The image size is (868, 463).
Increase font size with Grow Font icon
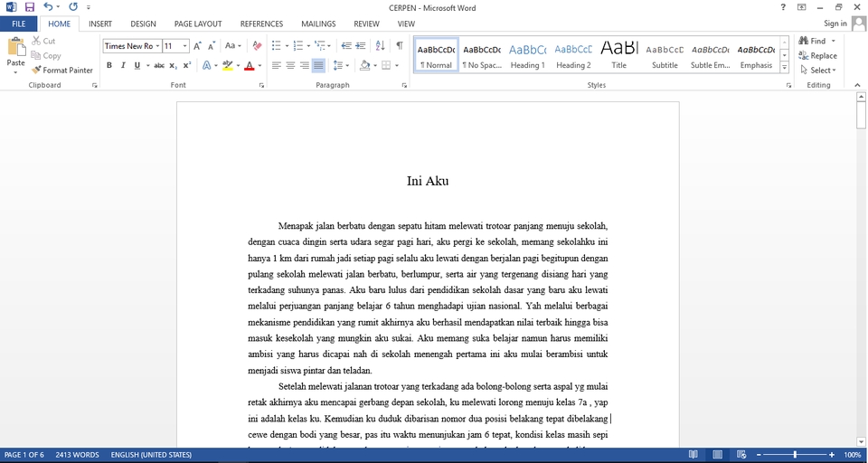pyautogui.click(x=198, y=46)
